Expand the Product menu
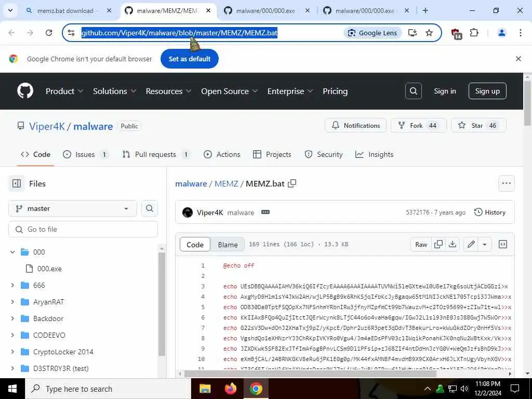The image size is (532, 399). (64, 91)
